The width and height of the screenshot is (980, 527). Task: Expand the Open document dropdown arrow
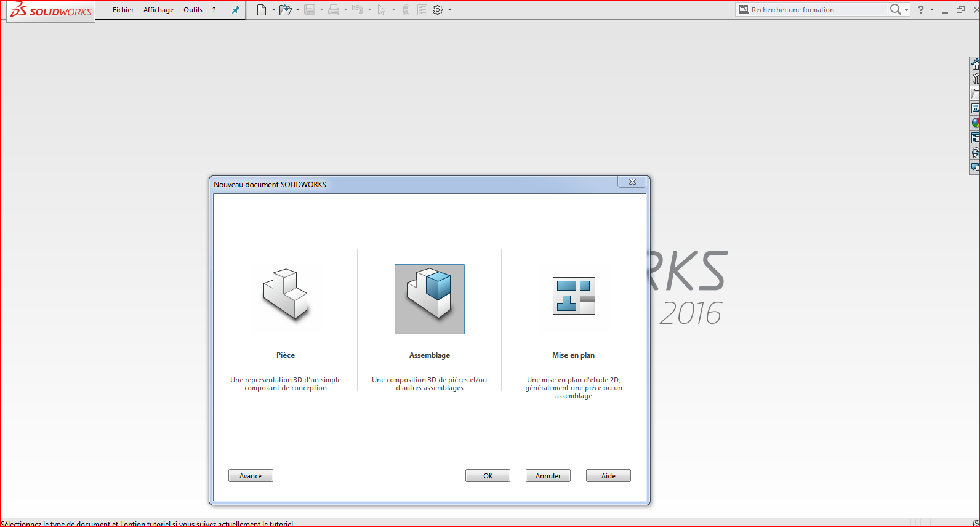coord(297,10)
